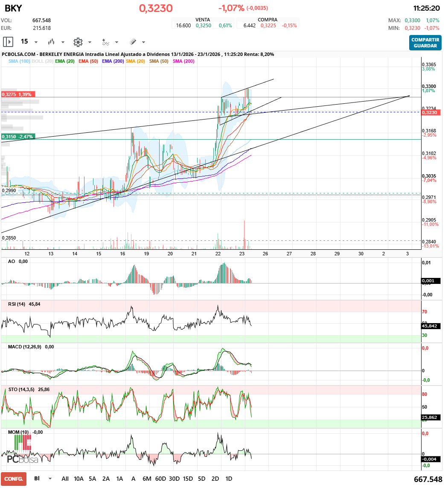
Task: Open the candlestick chart type icon
Action: (x=51, y=42)
